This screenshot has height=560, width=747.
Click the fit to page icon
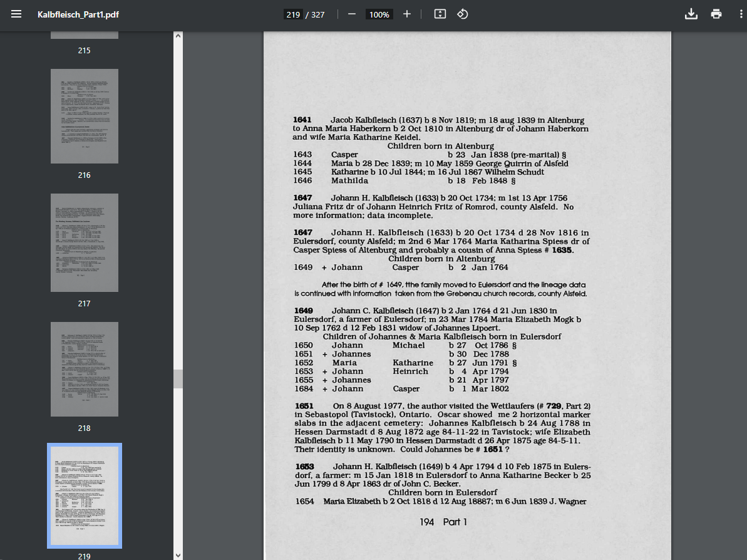click(440, 14)
